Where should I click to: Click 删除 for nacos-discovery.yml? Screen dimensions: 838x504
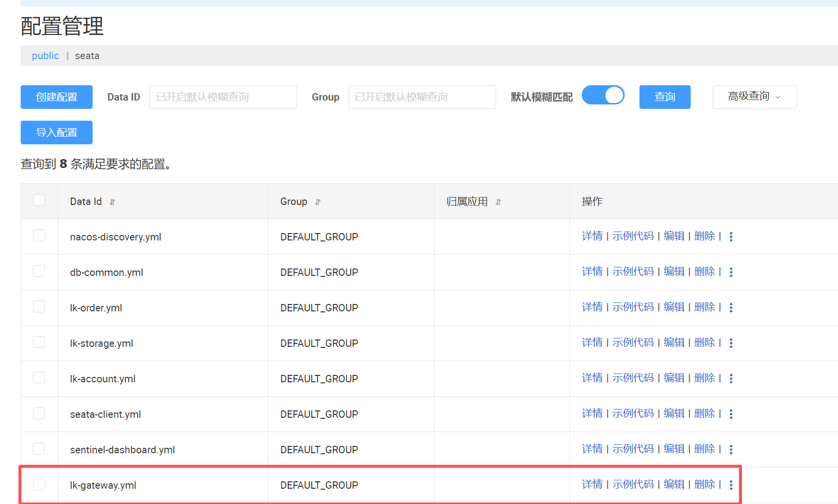704,236
